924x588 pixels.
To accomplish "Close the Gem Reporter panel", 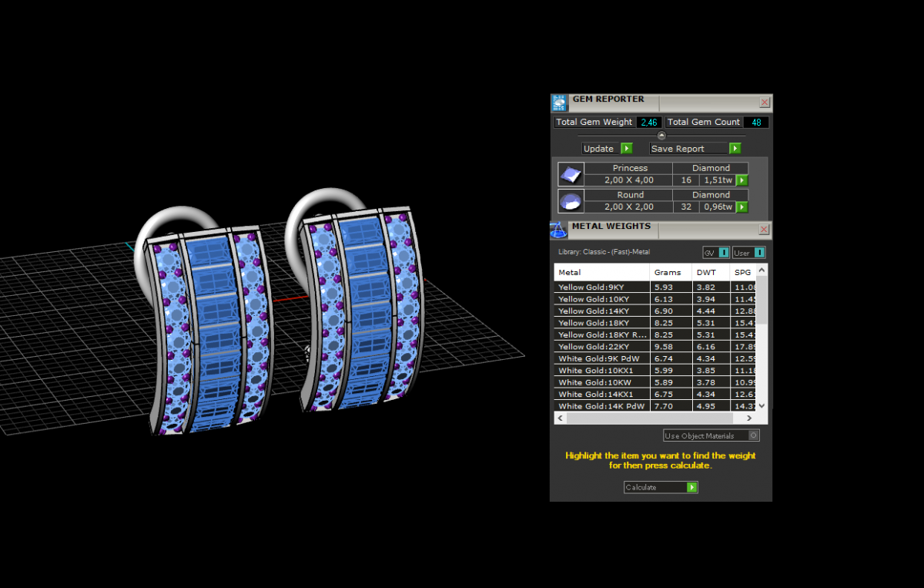I will (765, 102).
